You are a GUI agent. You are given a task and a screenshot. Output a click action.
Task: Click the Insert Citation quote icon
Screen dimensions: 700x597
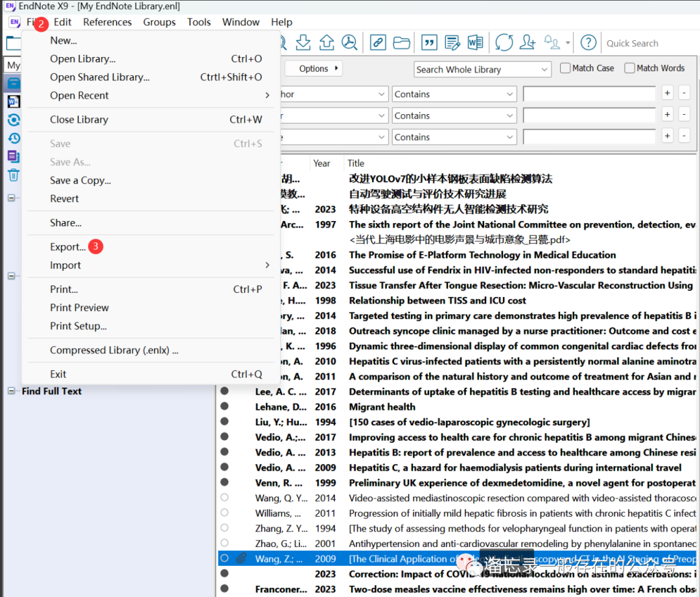(430, 43)
